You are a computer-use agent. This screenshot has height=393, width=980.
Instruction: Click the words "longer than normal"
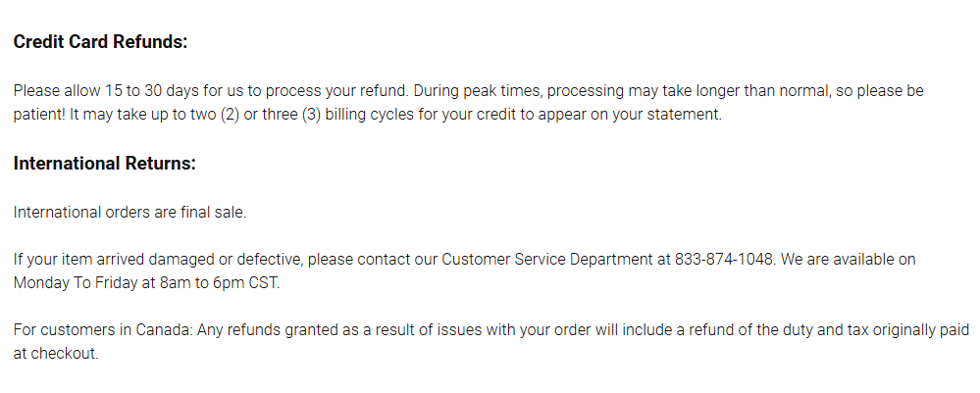point(773,91)
